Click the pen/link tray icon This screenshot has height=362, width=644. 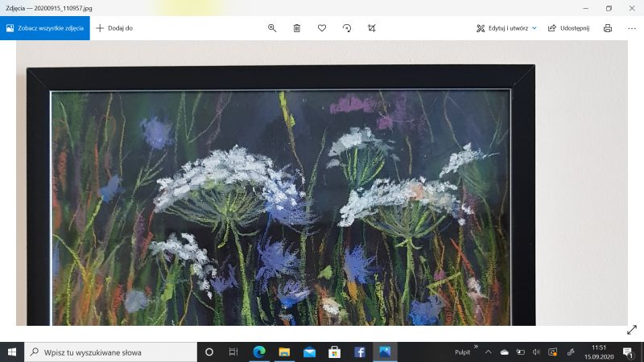click(571, 352)
